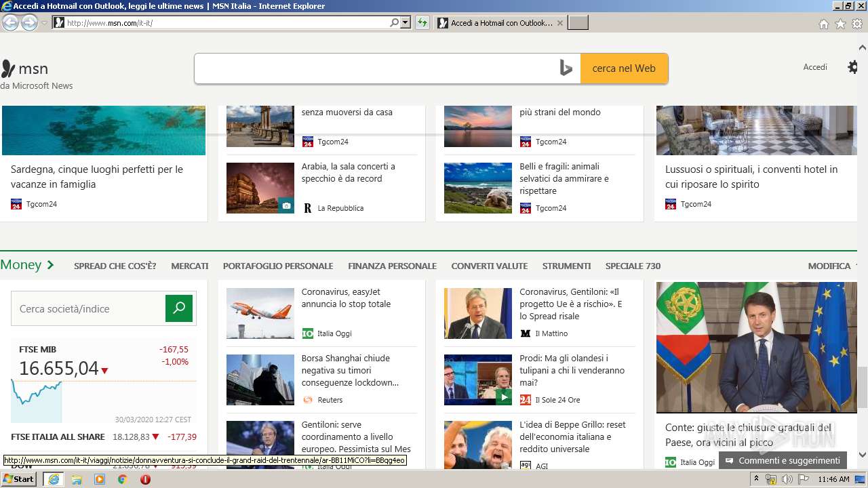
Task: Open the browser Home icon
Action: [x=823, y=24]
